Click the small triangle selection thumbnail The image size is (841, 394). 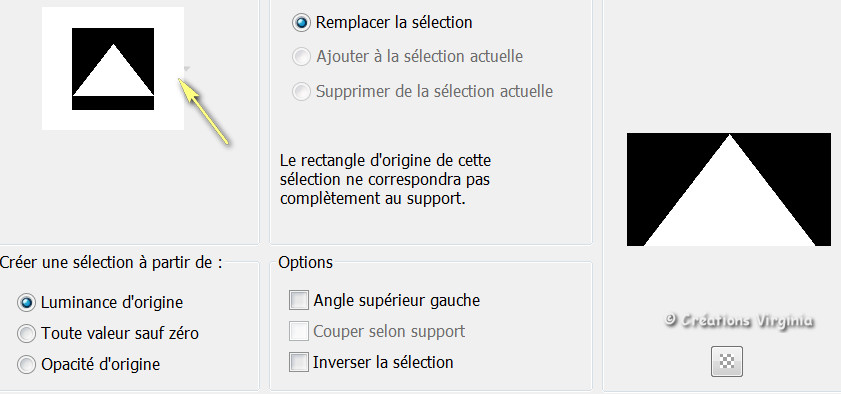click(113, 69)
